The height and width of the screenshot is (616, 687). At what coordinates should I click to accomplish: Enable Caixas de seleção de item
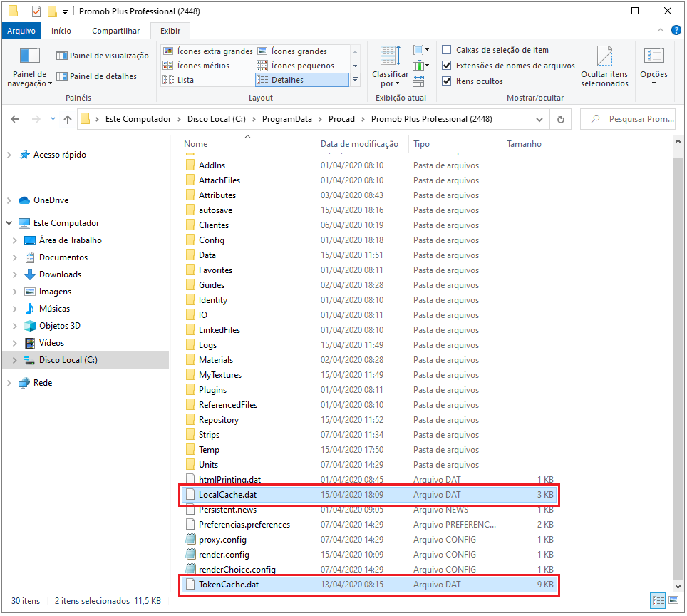pyautogui.click(x=447, y=50)
